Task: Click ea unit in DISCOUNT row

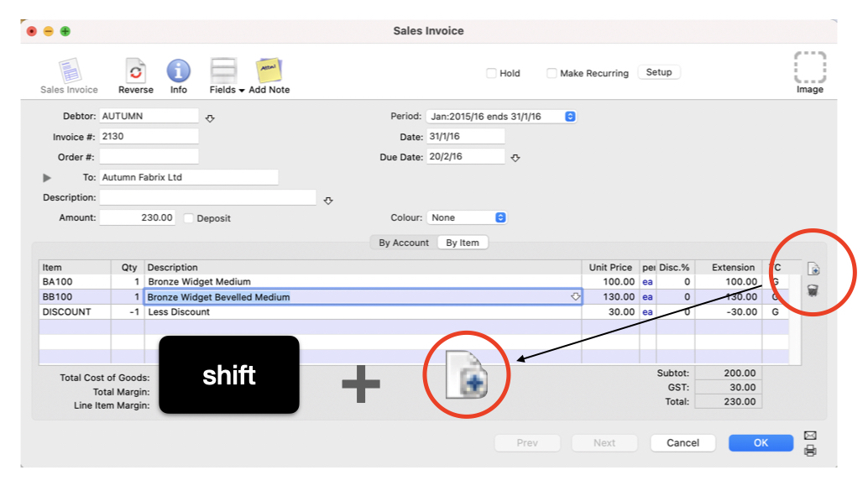Action: click(647, 311)
